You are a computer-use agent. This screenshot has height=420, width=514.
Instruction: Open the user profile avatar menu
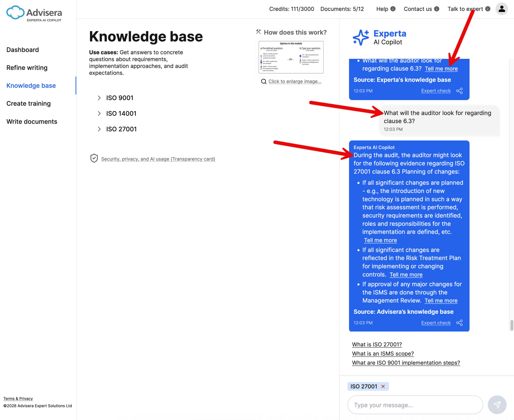tap(502, 9)
